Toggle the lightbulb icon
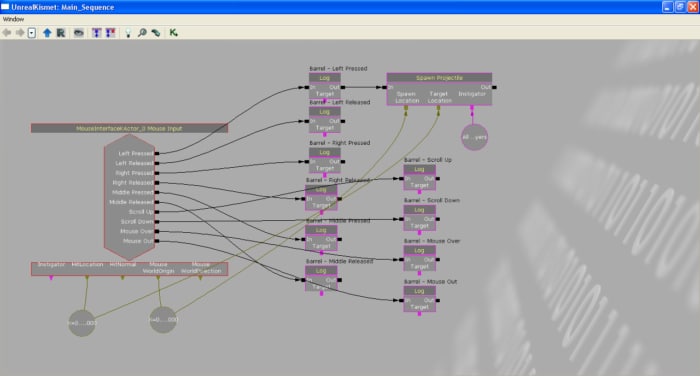 coord(128,33)
